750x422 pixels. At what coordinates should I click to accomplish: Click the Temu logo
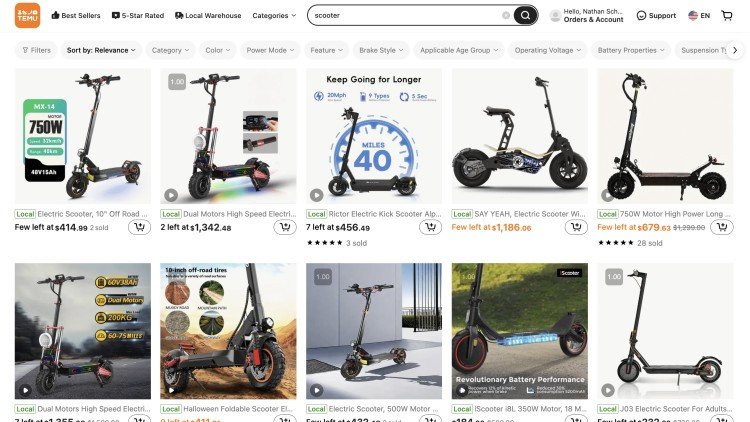point(27,15)
